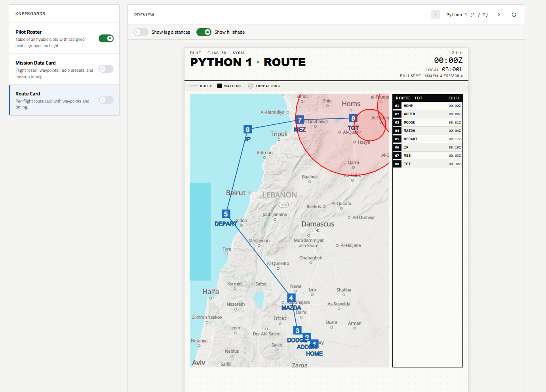Screen dimensions: 546x392
Task: Click the local time 03:00L
Action: click(x=452, y=69)
